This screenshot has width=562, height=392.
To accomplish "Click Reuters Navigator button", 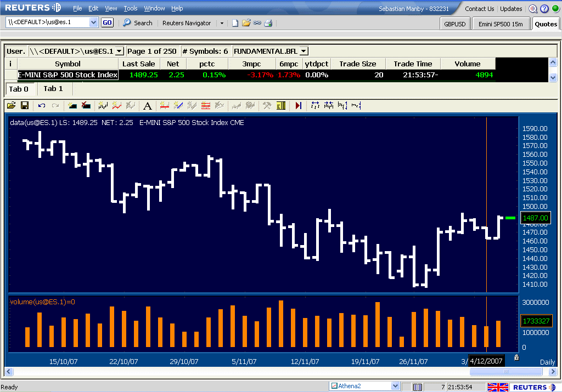I will (187, 23).
